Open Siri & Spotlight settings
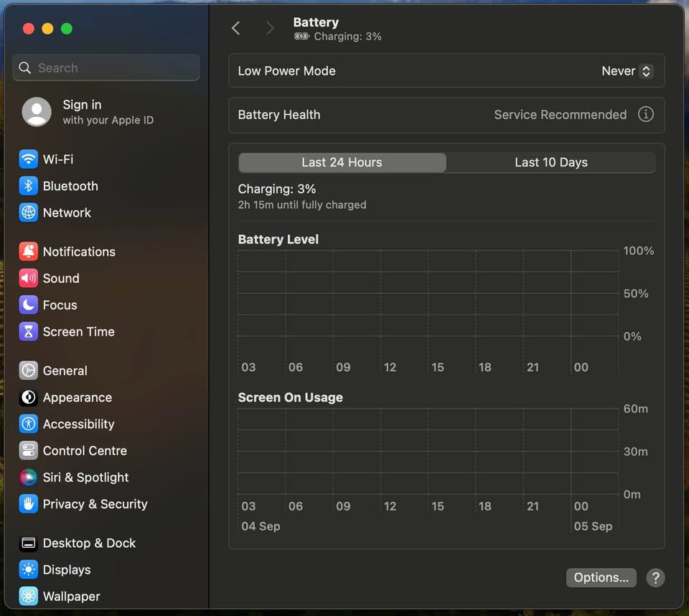 [x=27, y=477]
